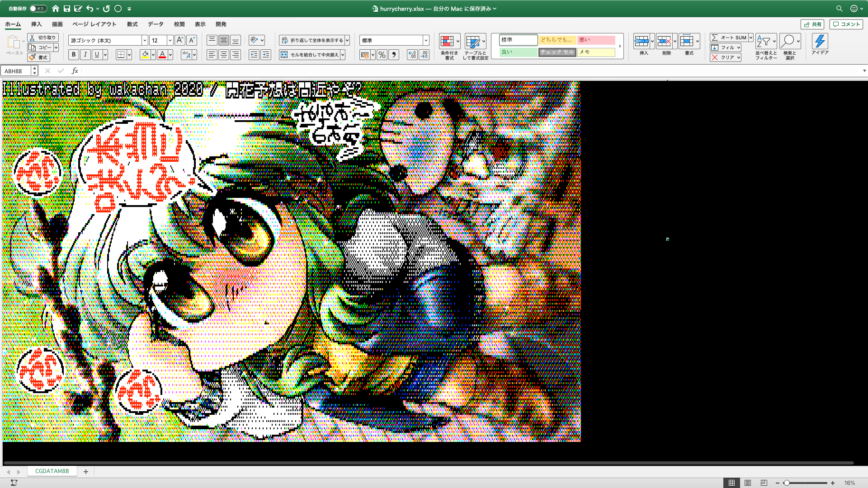The height and width of the screenshot is (488, 868).
Task: Click decrease indent icon
Action: [254, 55]
